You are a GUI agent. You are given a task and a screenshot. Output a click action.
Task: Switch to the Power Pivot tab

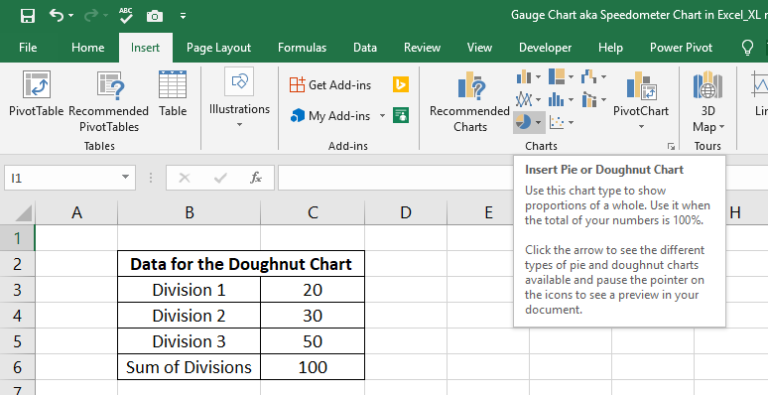click(x=681, y=48)
